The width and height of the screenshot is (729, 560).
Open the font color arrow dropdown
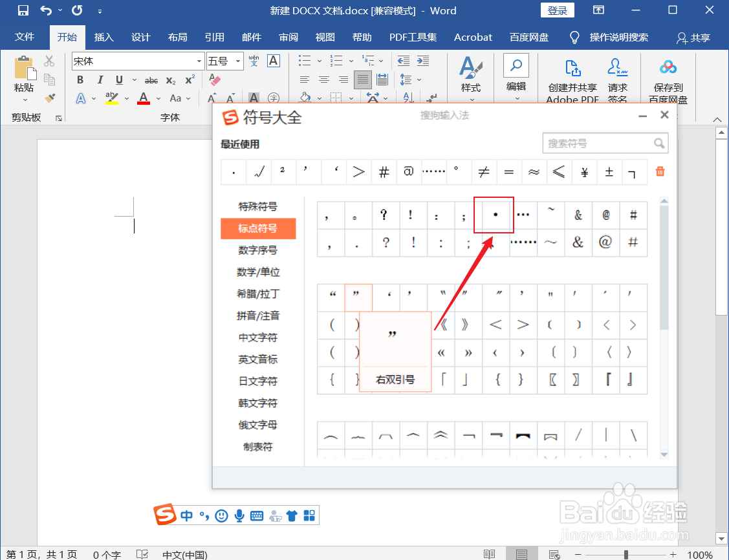point(158,98)
